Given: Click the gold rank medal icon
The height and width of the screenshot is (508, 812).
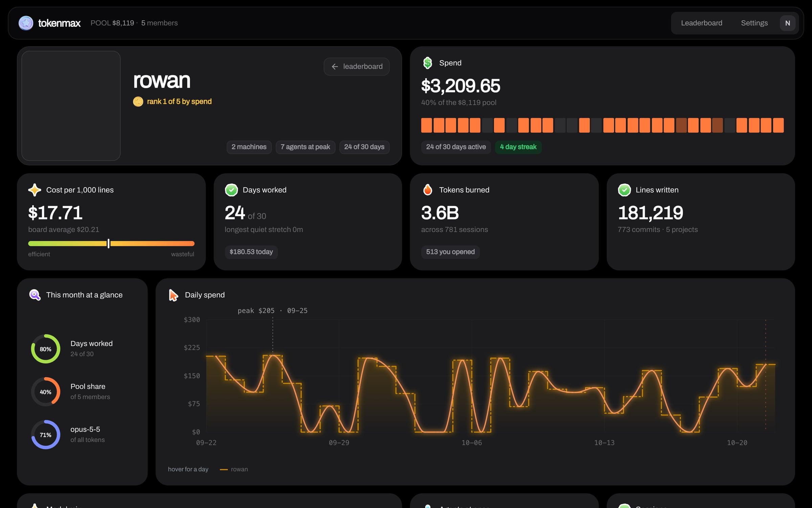Looking at the screenshot, I should 138,102.
